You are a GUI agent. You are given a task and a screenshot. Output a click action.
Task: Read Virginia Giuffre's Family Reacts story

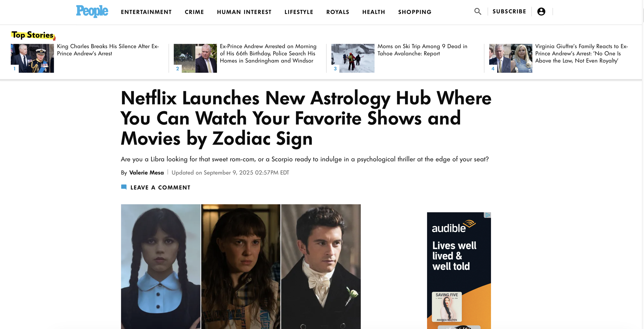click(x=581, y=53)
